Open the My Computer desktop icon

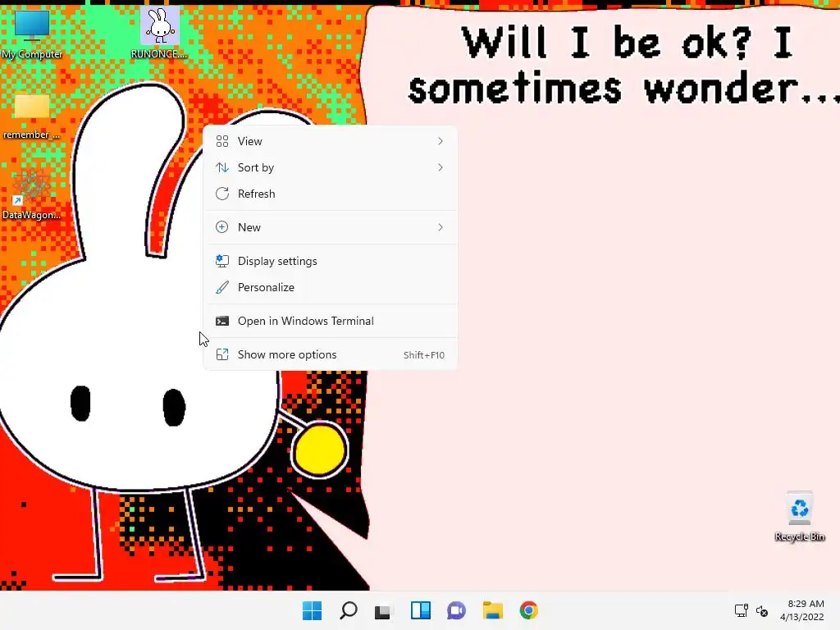point(32,34)
